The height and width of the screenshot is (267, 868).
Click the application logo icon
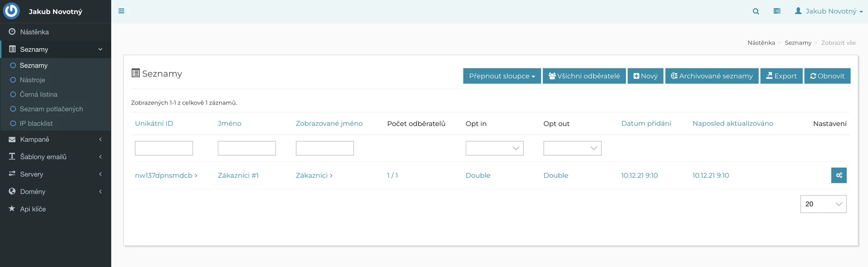click(12, 11)
